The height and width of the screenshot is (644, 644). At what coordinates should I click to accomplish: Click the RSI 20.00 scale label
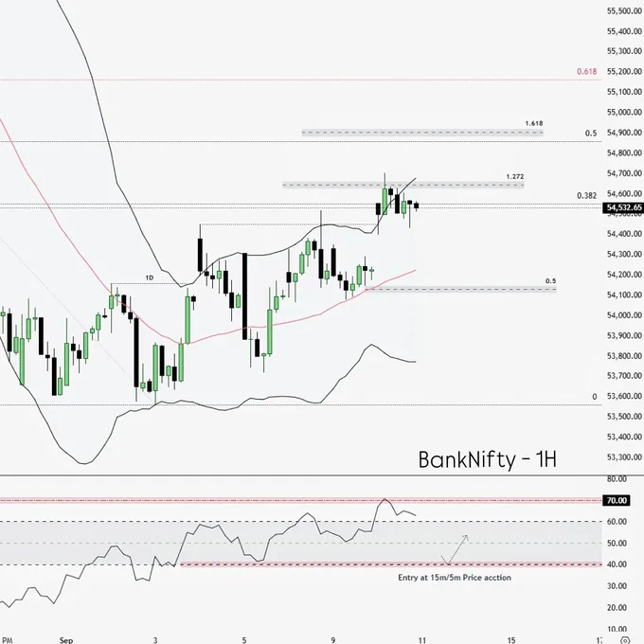[617, 607]
